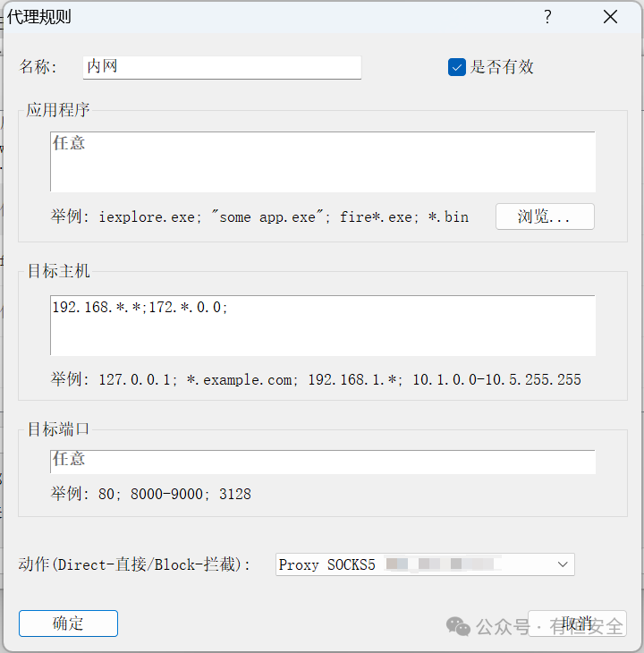Screen dimensions: 644x653
Task: Click the 名称 input field containing 内网
Action: [x=222, y=67]
